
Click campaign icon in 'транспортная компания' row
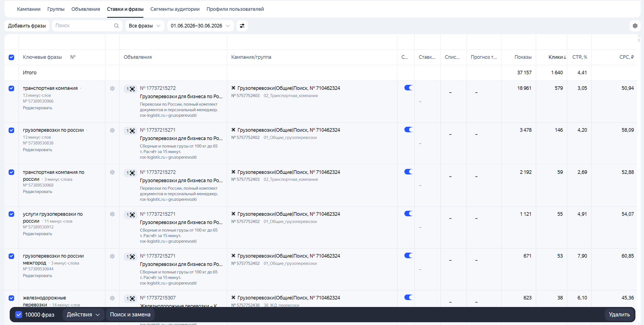coord(234,88)
